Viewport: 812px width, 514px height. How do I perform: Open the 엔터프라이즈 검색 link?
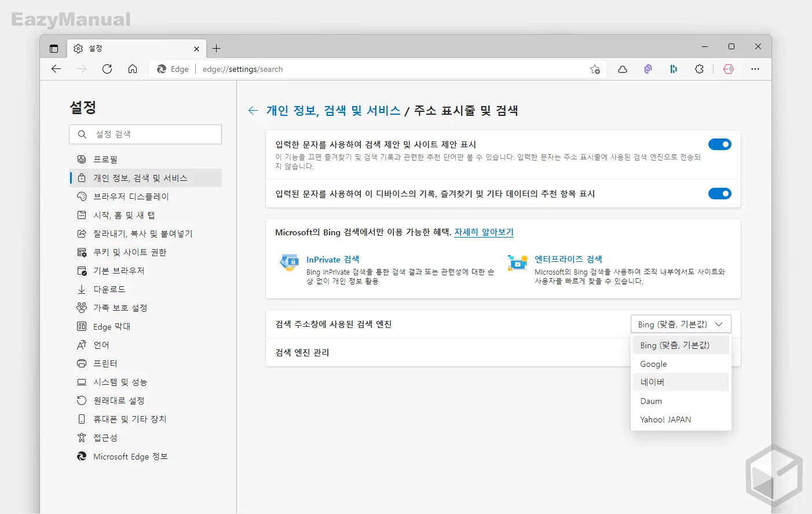click(568, 260)
